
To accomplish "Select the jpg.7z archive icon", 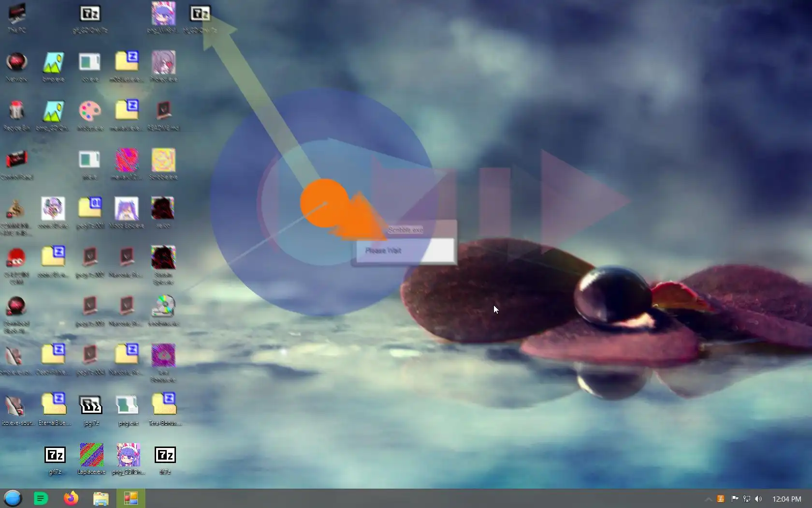I will tap(91, 410).
